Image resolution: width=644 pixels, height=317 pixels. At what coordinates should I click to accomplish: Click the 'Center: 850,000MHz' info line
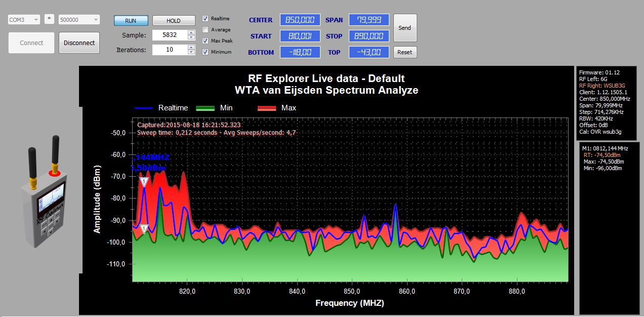click(x=605, y=99)
